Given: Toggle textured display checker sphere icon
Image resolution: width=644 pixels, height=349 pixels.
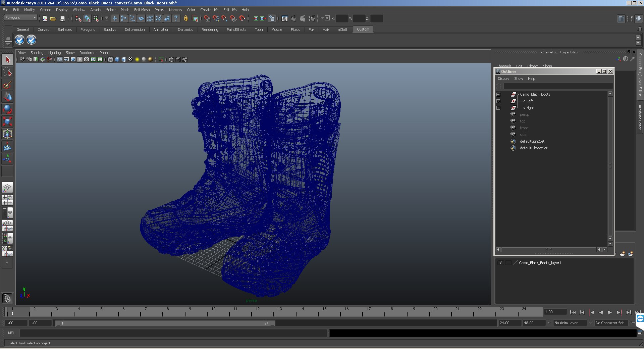Looking at the screenshot, I should (130, 59).
